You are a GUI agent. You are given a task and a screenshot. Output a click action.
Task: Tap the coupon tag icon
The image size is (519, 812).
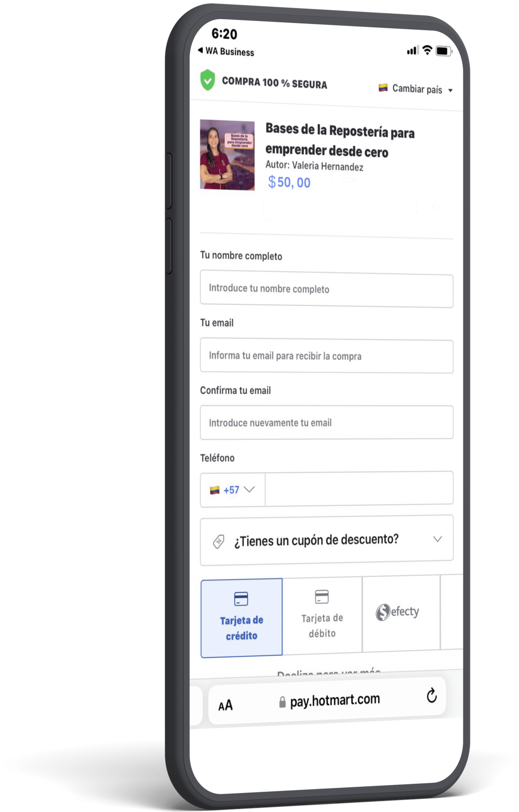[x=218, y=542]
